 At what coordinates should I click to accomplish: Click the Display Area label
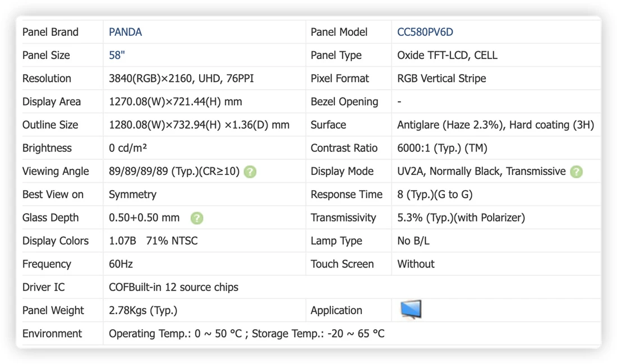[x=52, y=102]
